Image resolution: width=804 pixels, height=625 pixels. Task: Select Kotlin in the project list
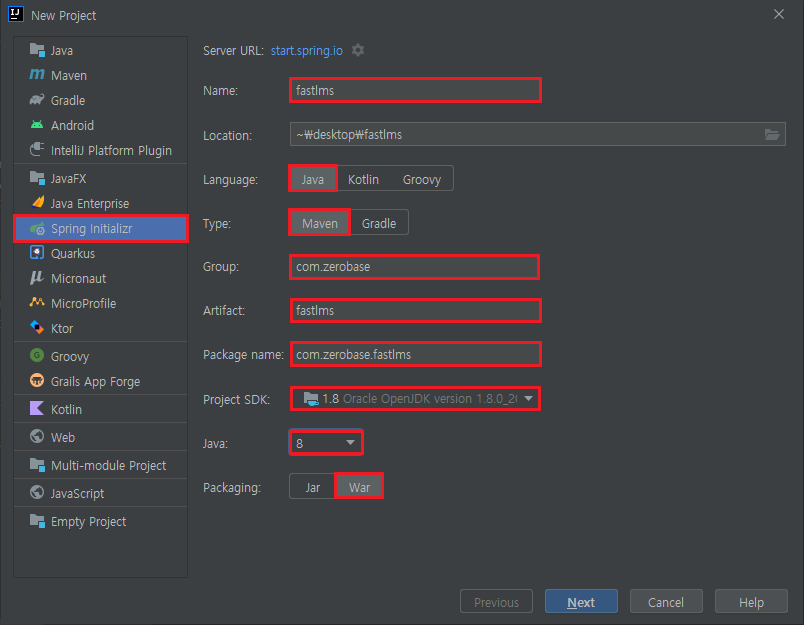pyautogui.click(x=100, y=409)
